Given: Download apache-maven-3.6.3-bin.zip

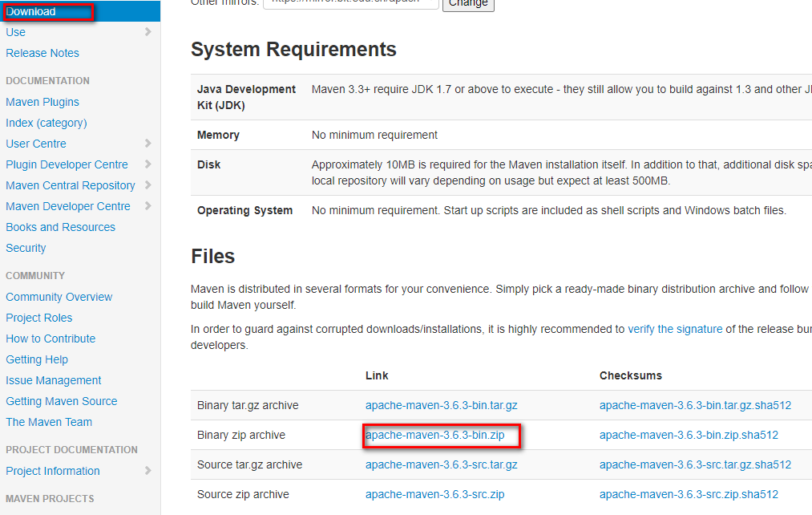Looking at the screenshot, I should coord(435,436).
